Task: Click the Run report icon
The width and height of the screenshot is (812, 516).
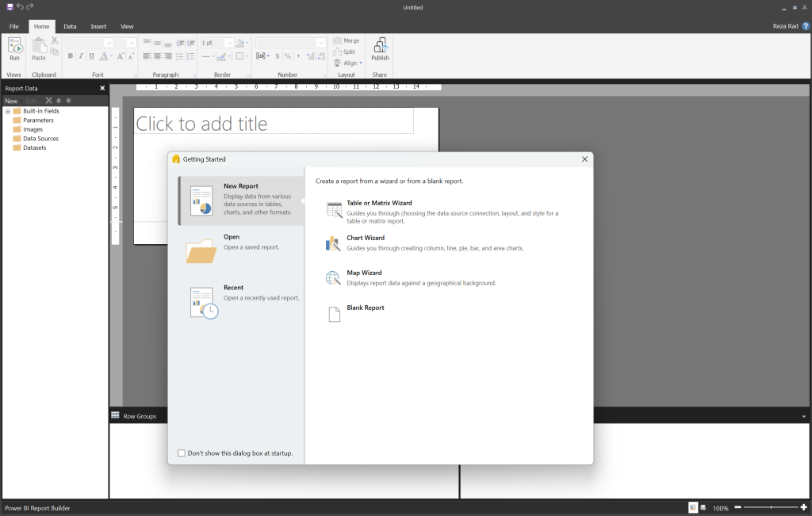Action: (14, 48)
